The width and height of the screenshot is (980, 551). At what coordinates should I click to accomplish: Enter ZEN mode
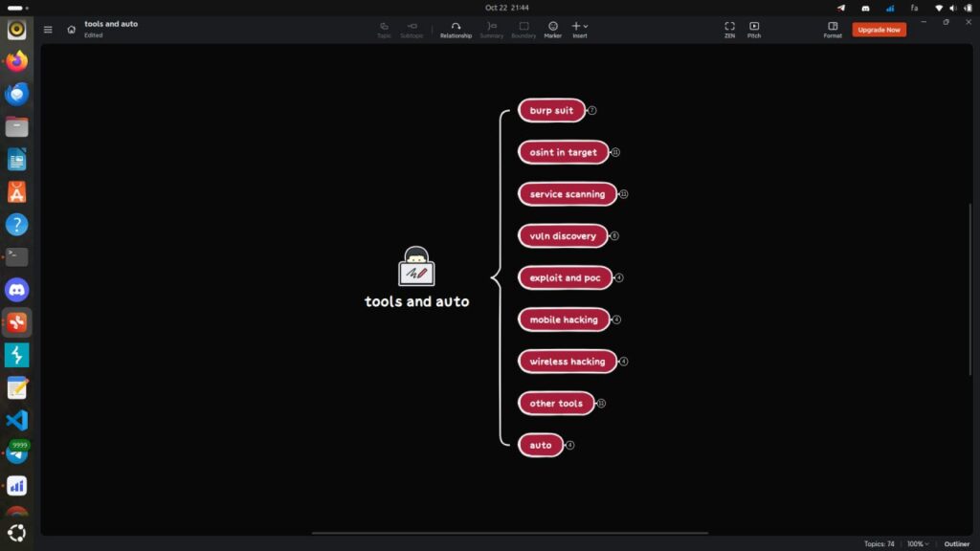[729, 30]
